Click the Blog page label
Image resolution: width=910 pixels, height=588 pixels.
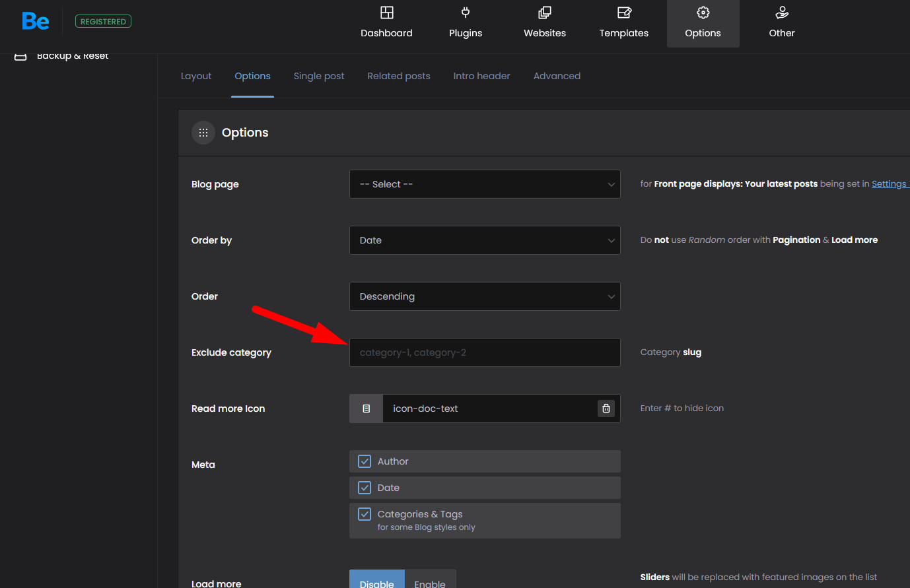(x=215, y=184)
